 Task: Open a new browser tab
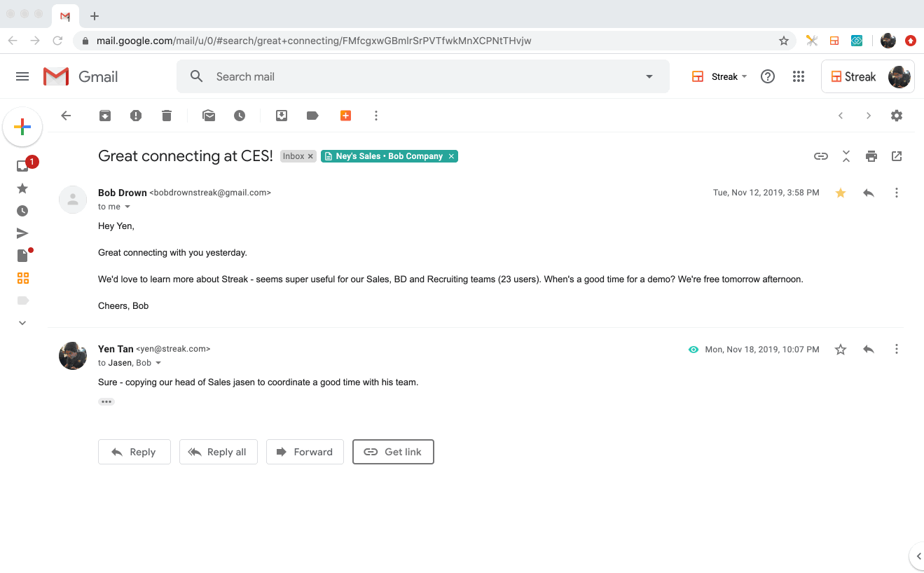point(95,15)
